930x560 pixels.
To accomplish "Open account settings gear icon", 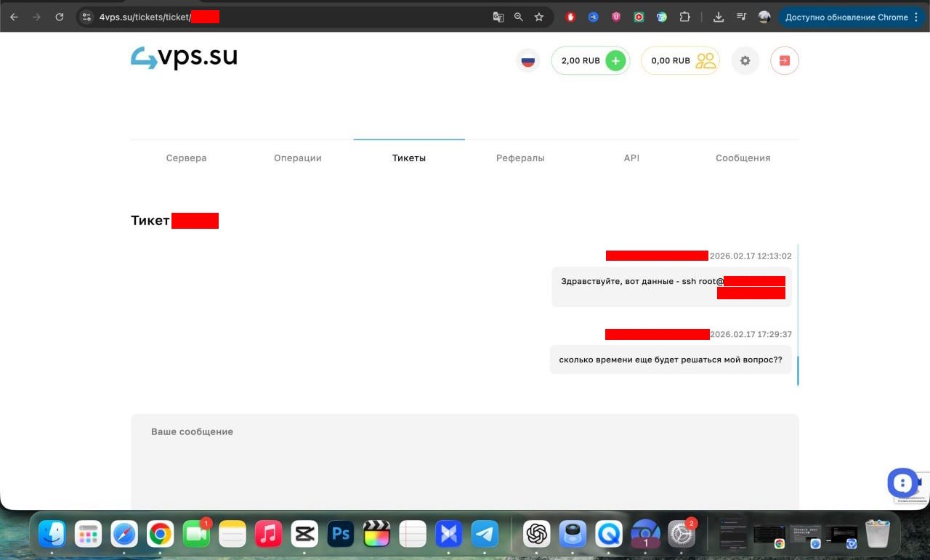I will click(745, 61).
